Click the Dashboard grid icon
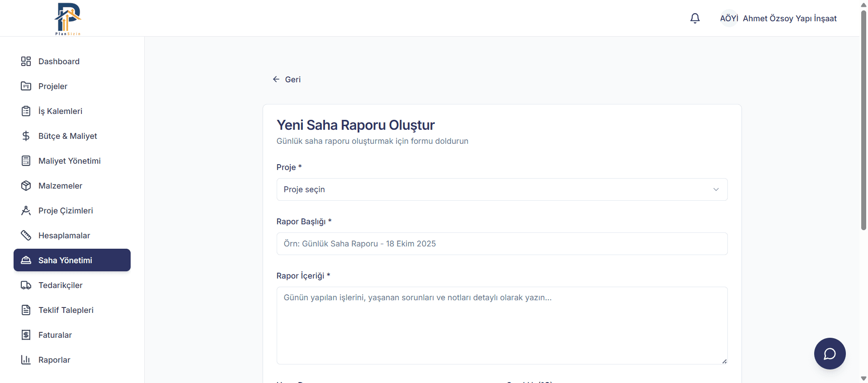This screenshot has width=868, height=383. point(26,61)
